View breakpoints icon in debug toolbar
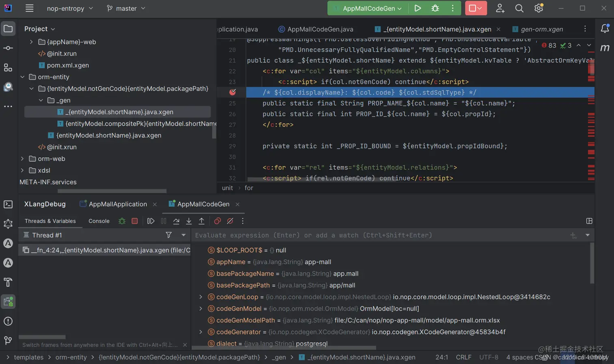This screenshot has height=364, width=614. click(x=217, y=221)
